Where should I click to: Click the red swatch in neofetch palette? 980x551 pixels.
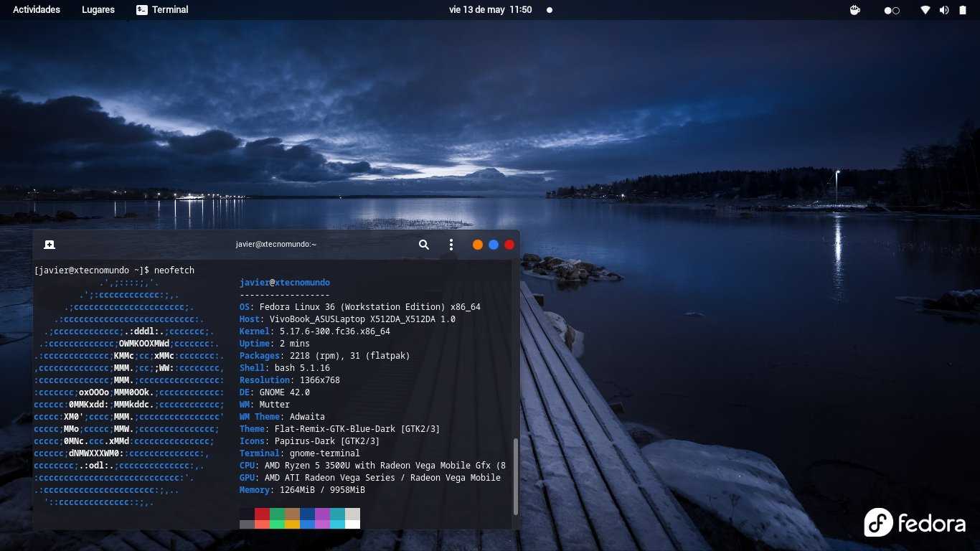click(262, 514)
